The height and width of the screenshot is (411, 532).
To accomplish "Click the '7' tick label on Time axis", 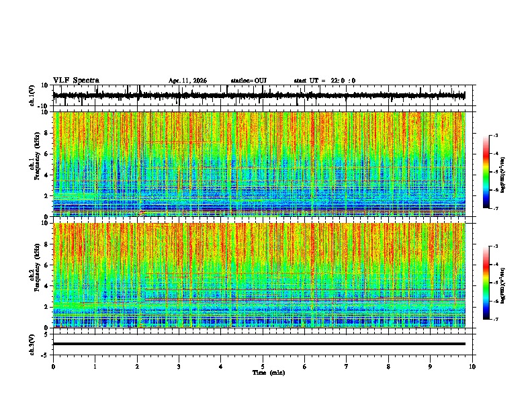I will click(347, 367).
